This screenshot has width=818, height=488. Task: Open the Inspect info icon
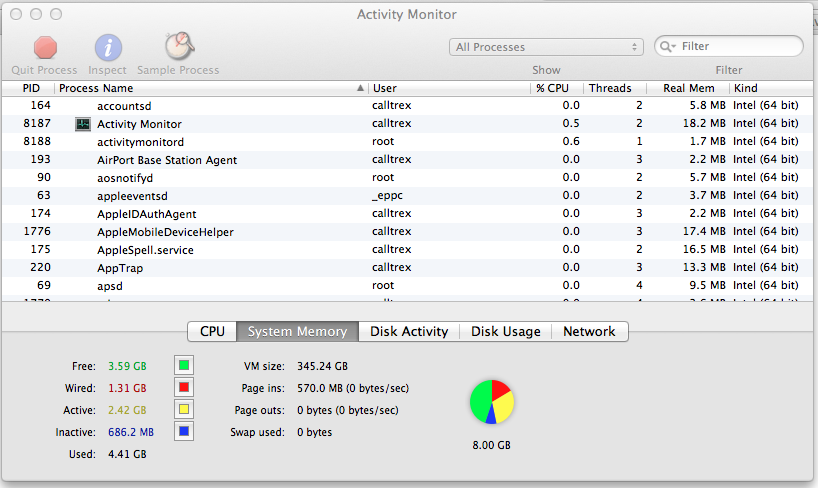pos(108,47)
